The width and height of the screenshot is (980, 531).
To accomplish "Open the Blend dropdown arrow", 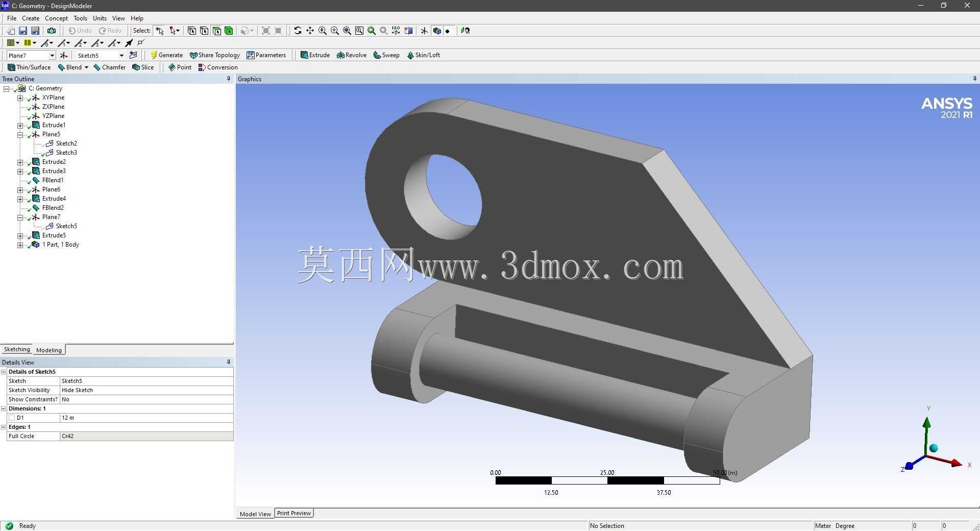I will click(86, 67).
